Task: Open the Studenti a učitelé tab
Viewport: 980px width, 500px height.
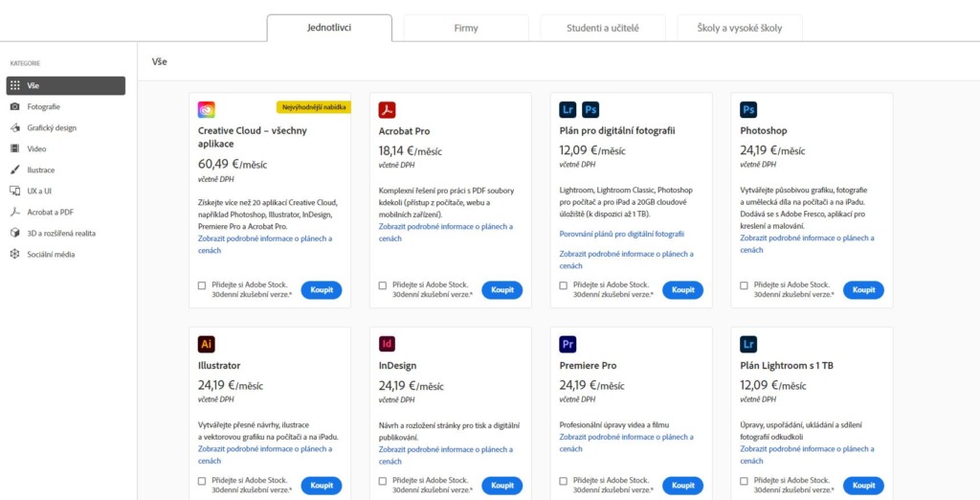Action: coord(603,28)
